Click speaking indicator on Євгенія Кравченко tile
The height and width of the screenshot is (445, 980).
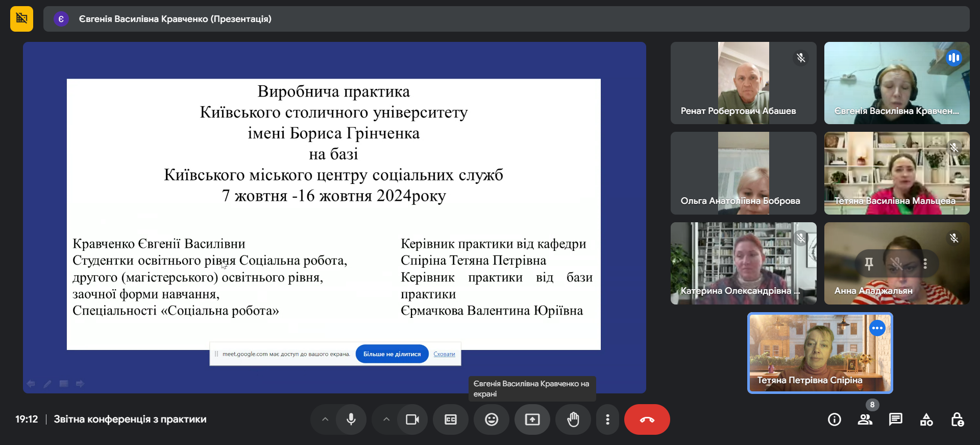coord(954,58)
